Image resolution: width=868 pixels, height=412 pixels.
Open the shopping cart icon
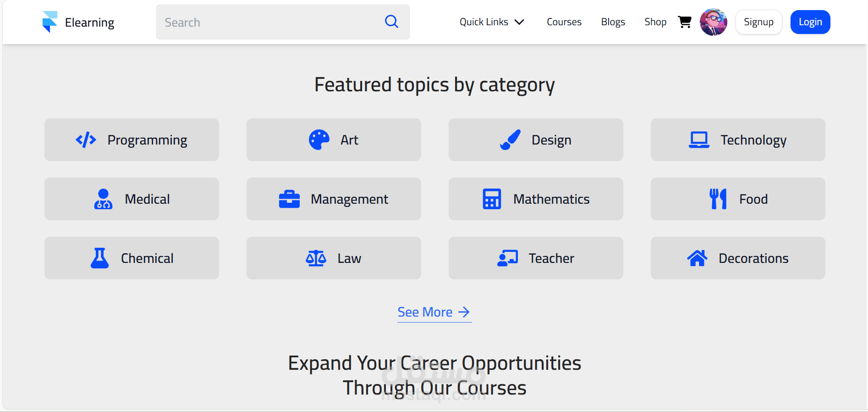(x=685, y=22)
